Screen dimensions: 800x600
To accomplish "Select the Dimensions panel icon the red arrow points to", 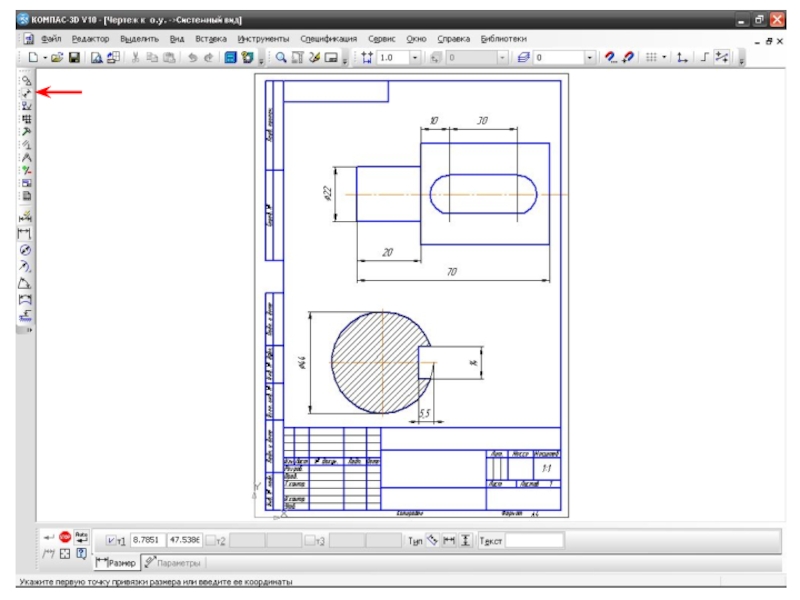I will tap(27, 92).
